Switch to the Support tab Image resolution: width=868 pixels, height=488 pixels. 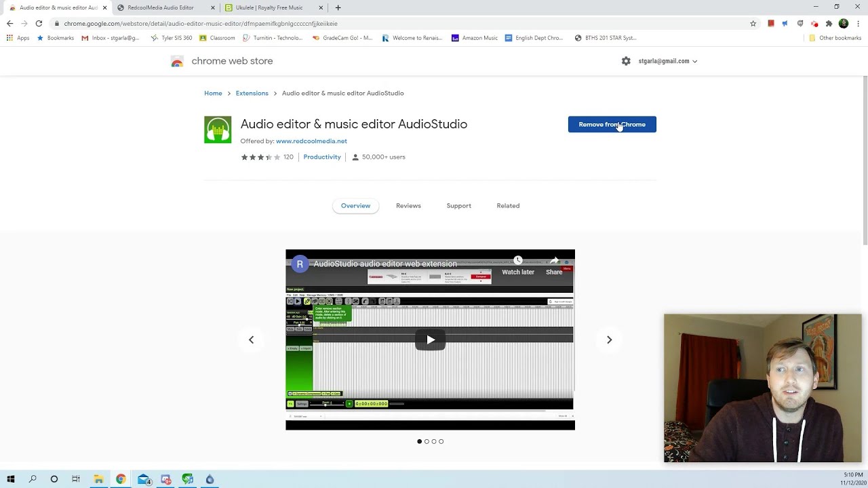click(458, 205)
